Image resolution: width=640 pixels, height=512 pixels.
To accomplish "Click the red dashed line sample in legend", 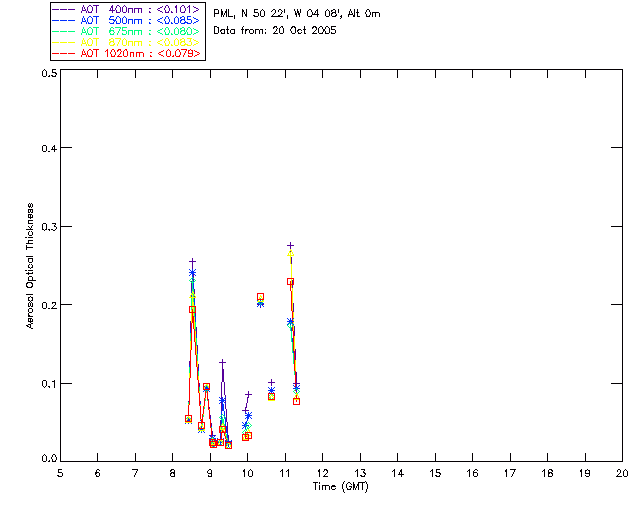I will pos(64,53).
